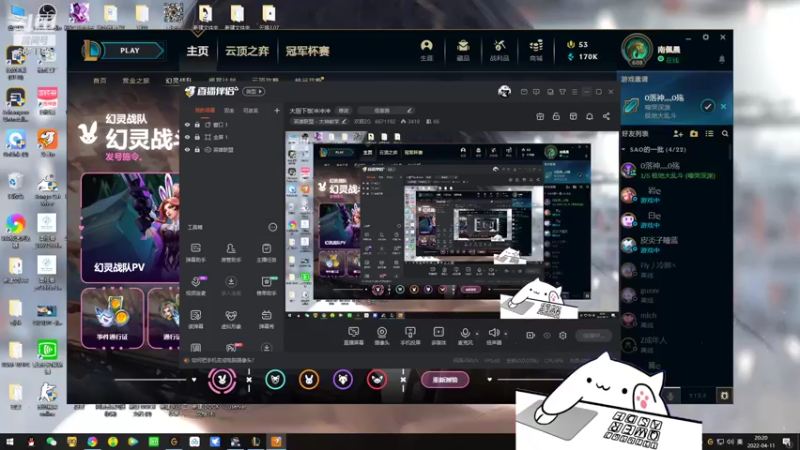Add a 手机投屏 phone screen source
Screen dimensions: 800x450
click(x=410, y=336)
